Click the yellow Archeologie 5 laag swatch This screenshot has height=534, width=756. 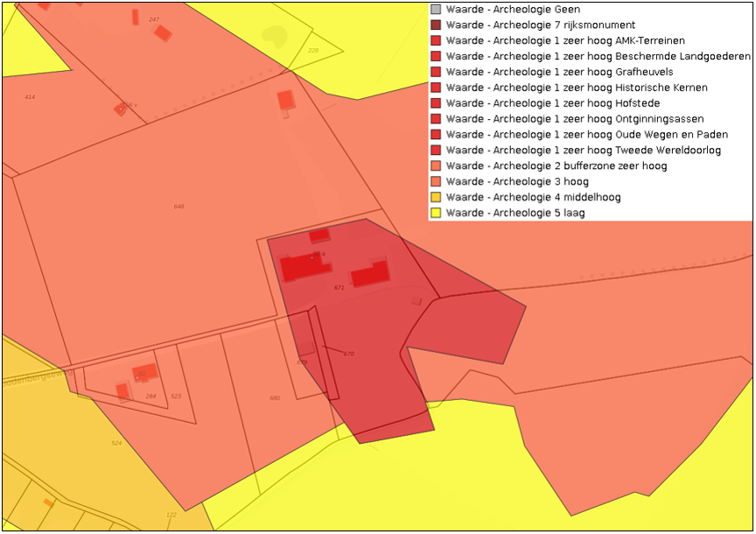pyautogui.click(x=436, y=213)
